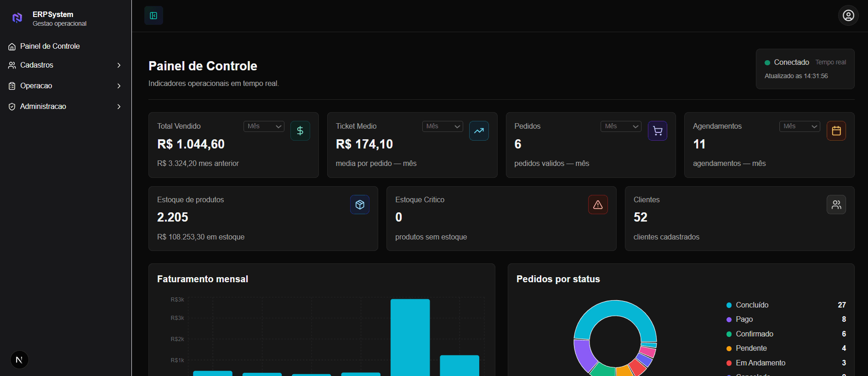This screenshot has width=868, height=376.
Task: Click 'agendamentos — mês' text
Action: coord(729,164)
